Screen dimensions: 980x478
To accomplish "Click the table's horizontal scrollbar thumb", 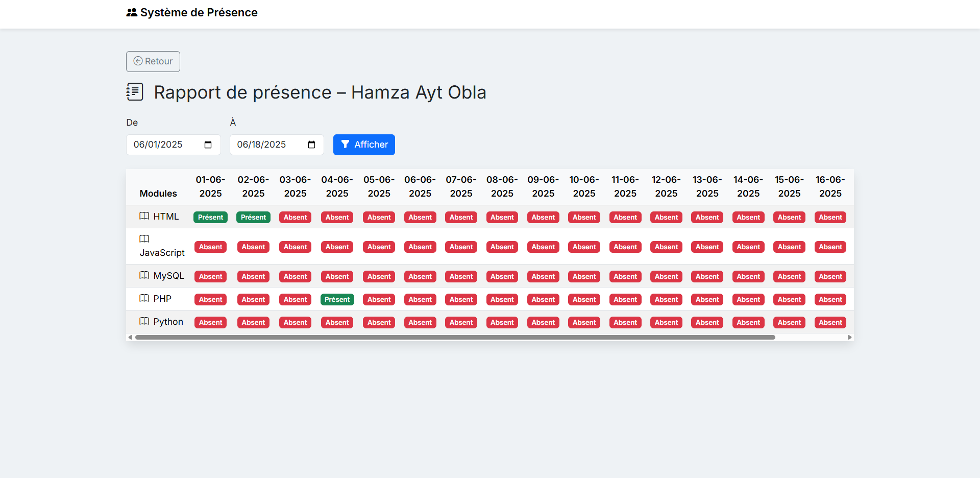I will [454, 337].
